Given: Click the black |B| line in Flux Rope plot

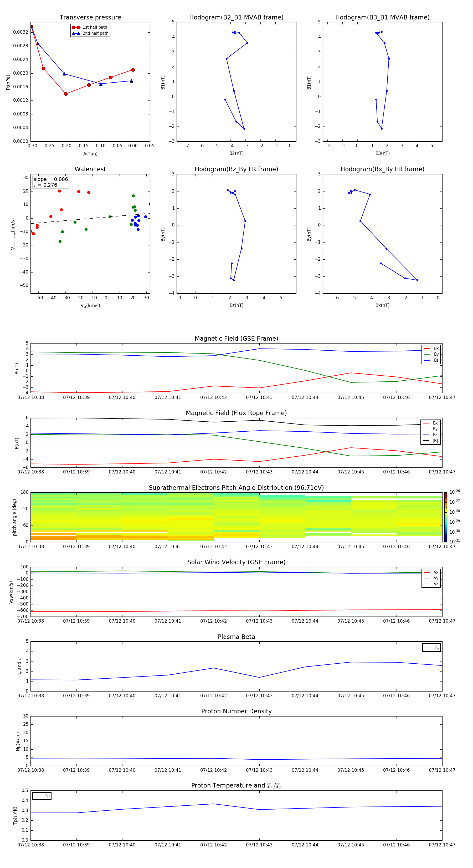Looking at the screenshot, I should pos(236,422).
